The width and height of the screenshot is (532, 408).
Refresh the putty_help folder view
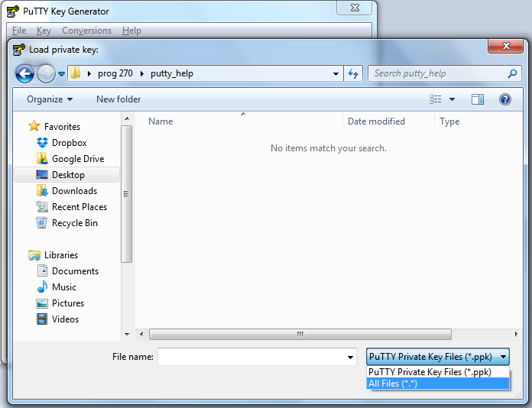click(x=353, y=73)
